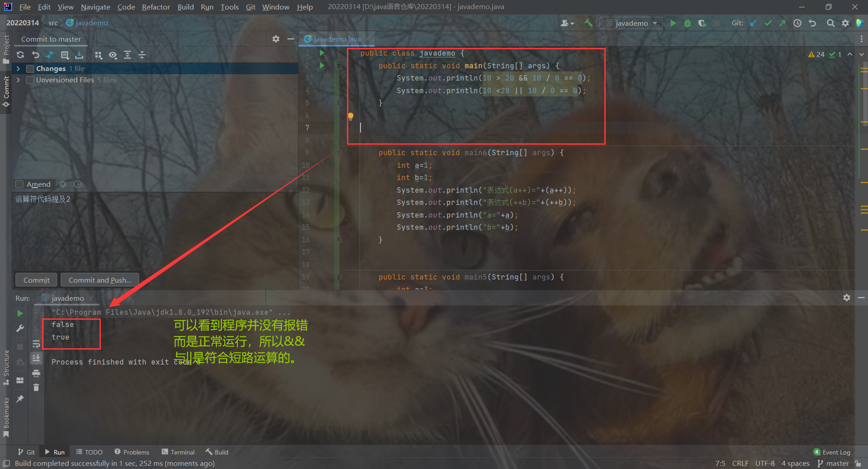
Task: Pin the Run tab
Action: point(20,399)
